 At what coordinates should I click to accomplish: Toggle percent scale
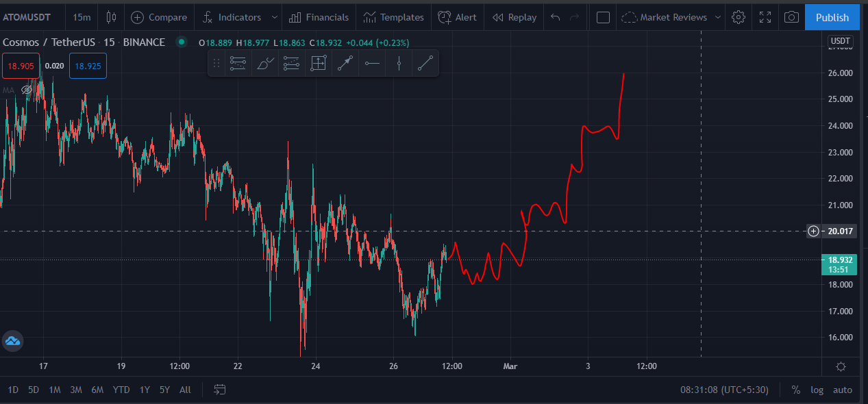796,390
